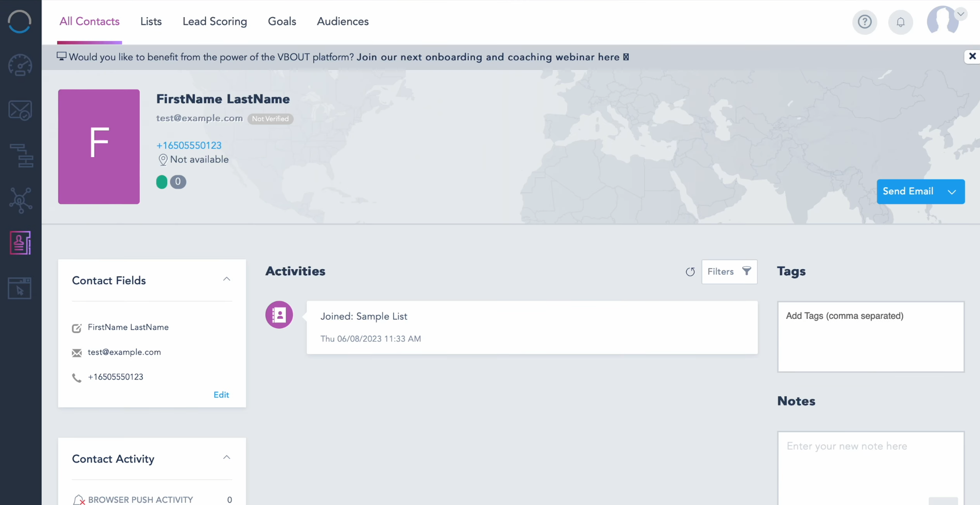Click the phone icon beside +16505550123 field
This screenshot has height=505, width=980.
77,378
